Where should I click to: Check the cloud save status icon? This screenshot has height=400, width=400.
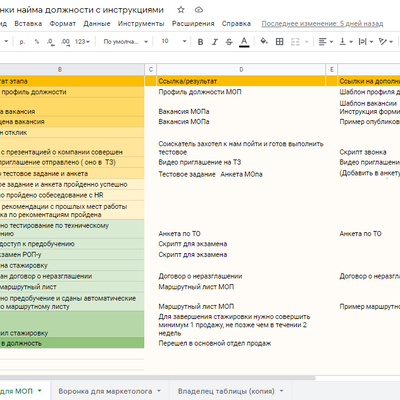tap(199, 10)
